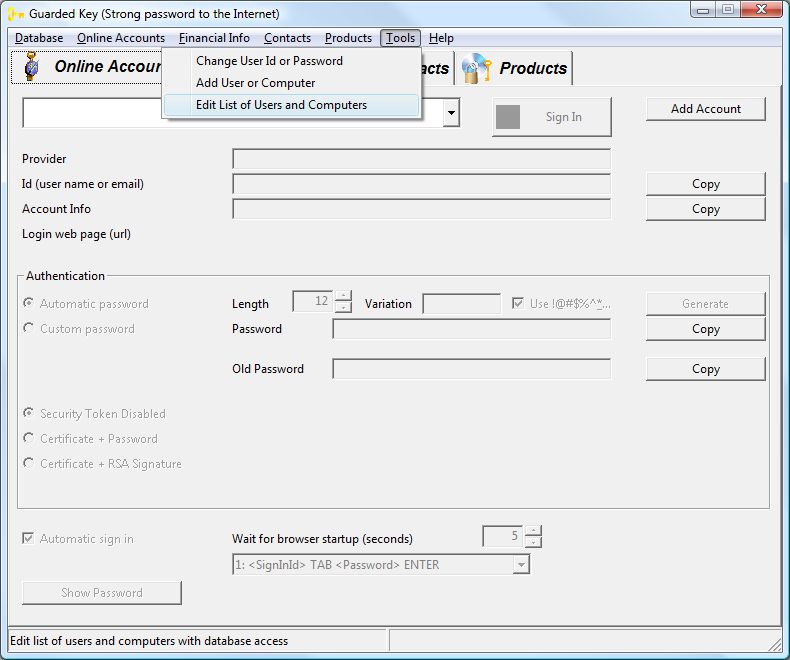Click the Sign In button
Viewport: 790px width, 660px height.
(x=552, y=117)
